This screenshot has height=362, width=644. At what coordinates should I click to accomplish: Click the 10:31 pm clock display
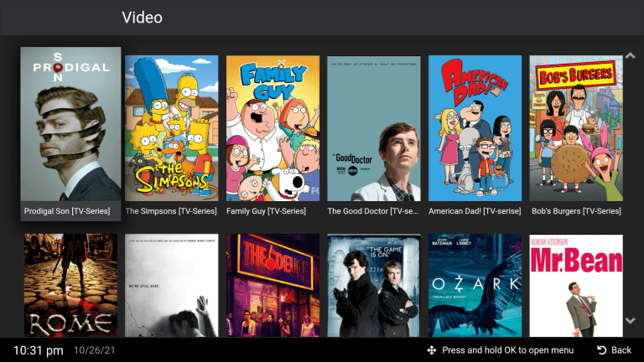point(37,349)
